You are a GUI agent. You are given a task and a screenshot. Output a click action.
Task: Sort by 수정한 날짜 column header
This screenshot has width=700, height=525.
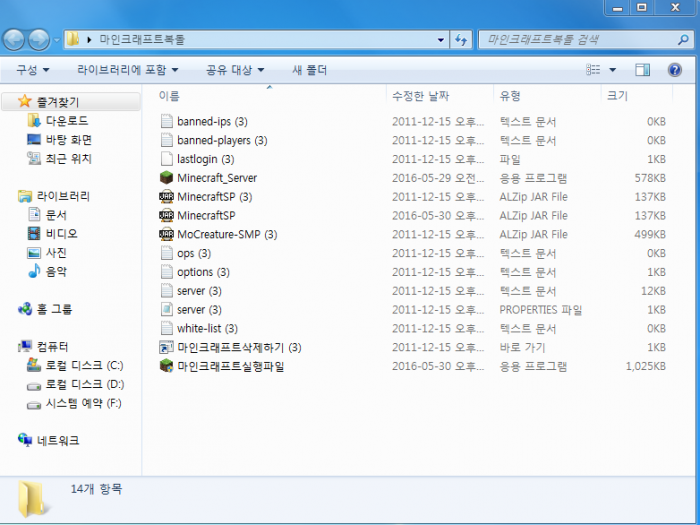tap(421, 96)
